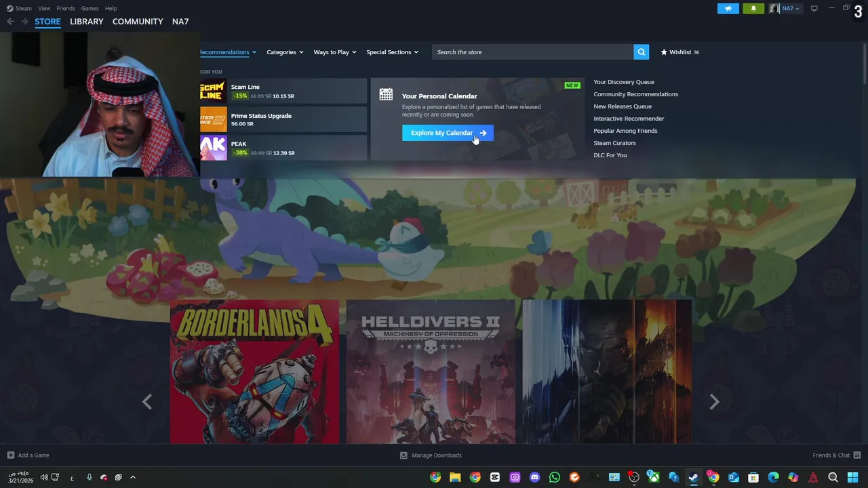Image resolution: width=868 pixels, height=488 pixels.
Task: Expand the Ways to Play dropdown
Action: pos(335,52)
